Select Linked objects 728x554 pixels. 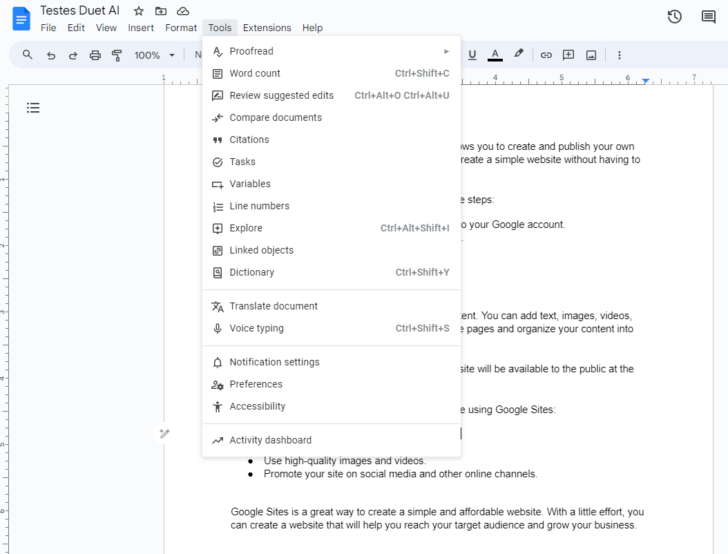[332, 250]
